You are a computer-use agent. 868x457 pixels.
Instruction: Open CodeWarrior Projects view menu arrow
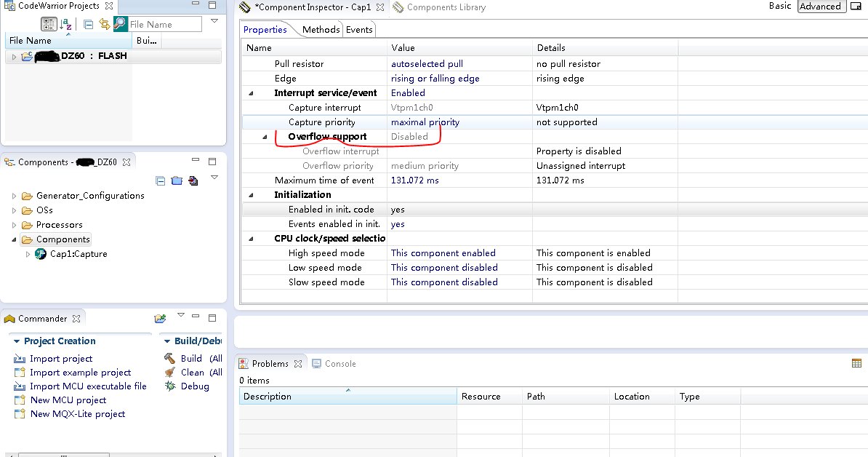coord(214,21)
